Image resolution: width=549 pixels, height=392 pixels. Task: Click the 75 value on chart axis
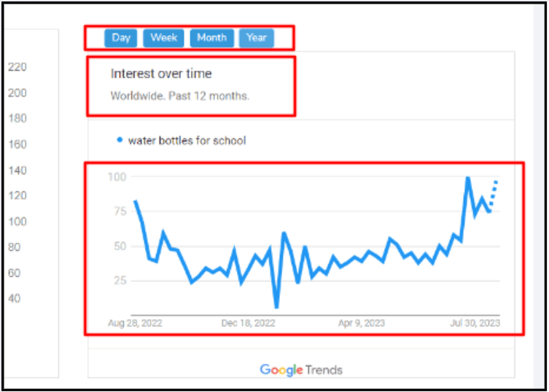click(x=120, y=211)
